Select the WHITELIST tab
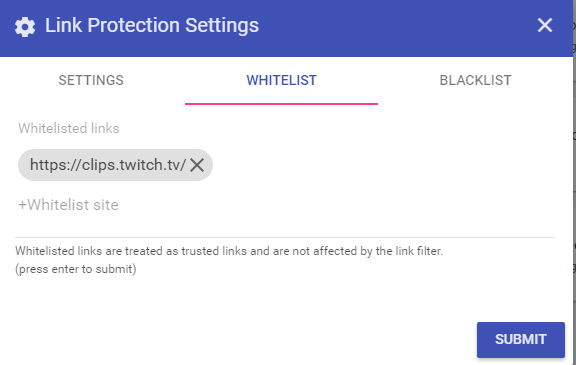Screen dimensions: 576x365 coord(281,80)
